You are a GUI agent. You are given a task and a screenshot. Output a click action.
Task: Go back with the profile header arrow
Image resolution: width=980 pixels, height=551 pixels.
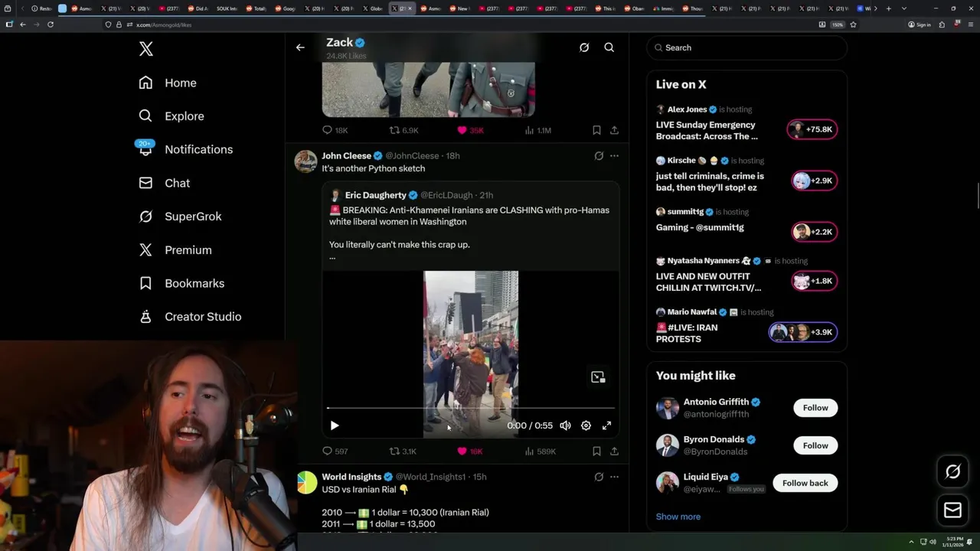coord(300,47)
